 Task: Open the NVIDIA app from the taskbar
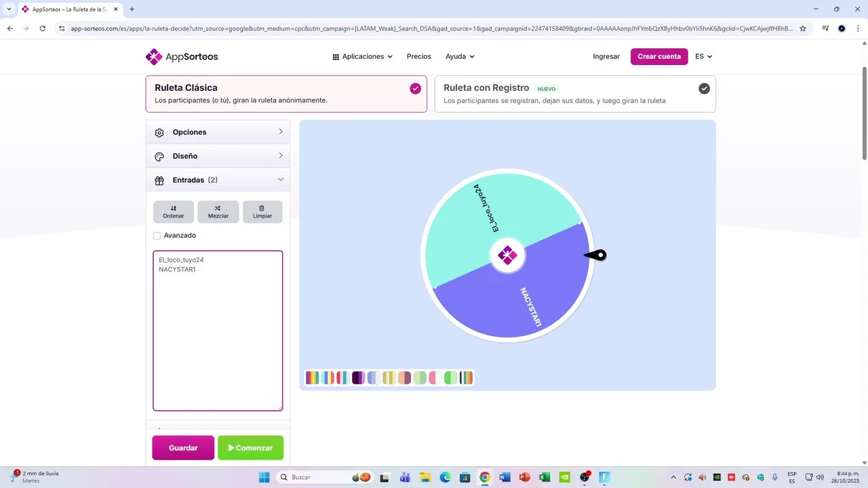pos(564,477)
